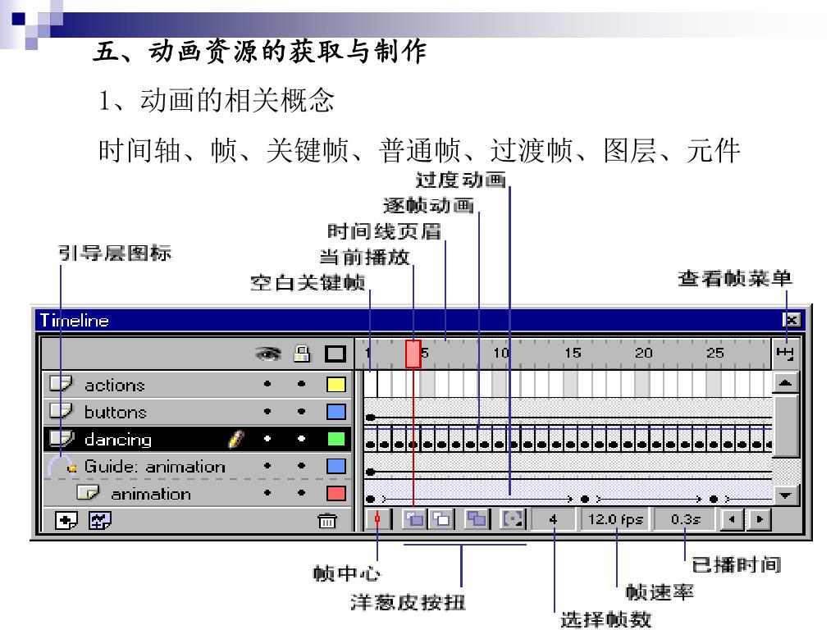840x630 pixels.
Task: Click frame 10 on timeline ruler
Action: (x=501, y=353)
